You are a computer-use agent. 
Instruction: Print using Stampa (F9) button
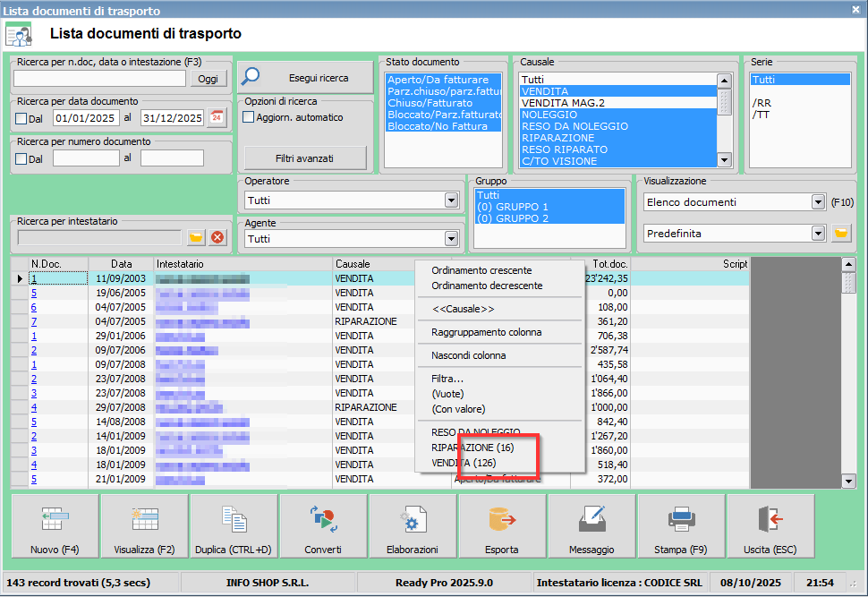pos(681,527)
